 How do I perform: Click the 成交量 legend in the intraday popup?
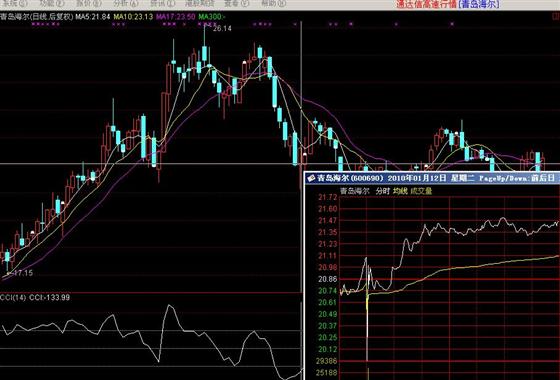(x=421, y=191)
